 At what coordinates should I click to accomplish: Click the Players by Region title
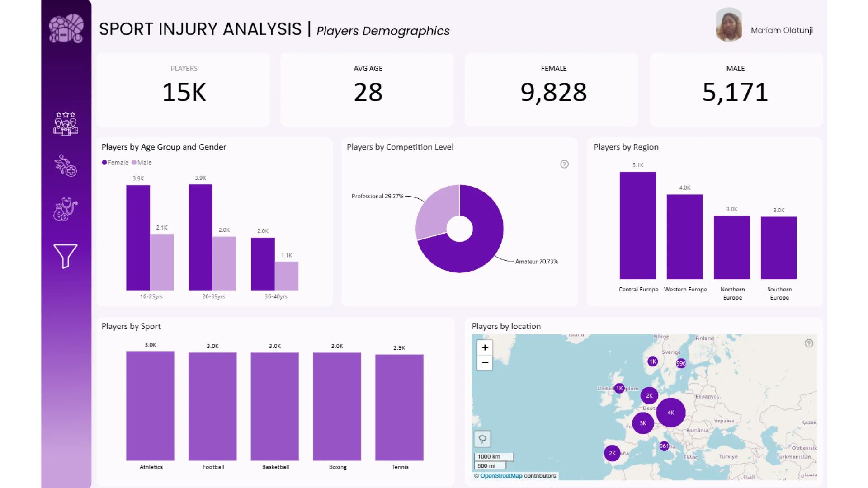point(626,147)
